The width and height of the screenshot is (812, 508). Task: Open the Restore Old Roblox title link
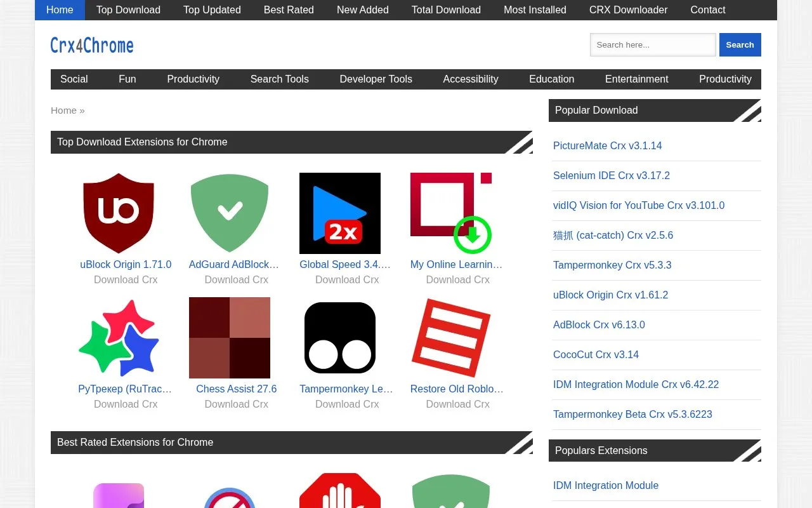[x=457, y=389]
